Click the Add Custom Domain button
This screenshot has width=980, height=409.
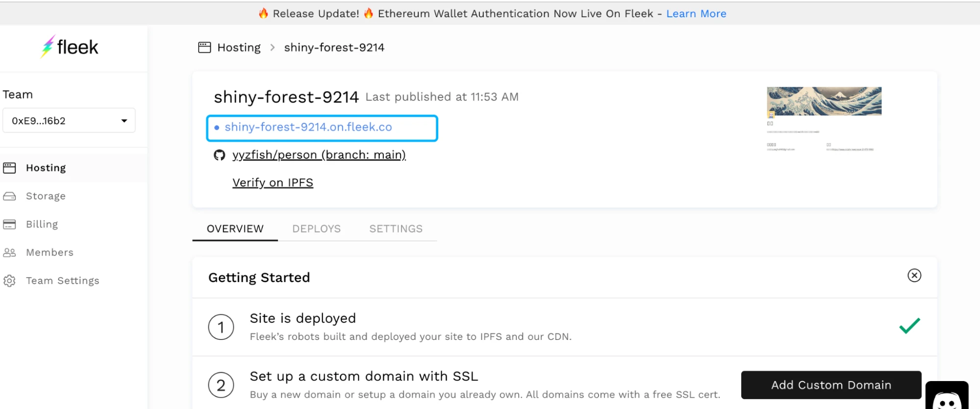click(x=831, y=385)
